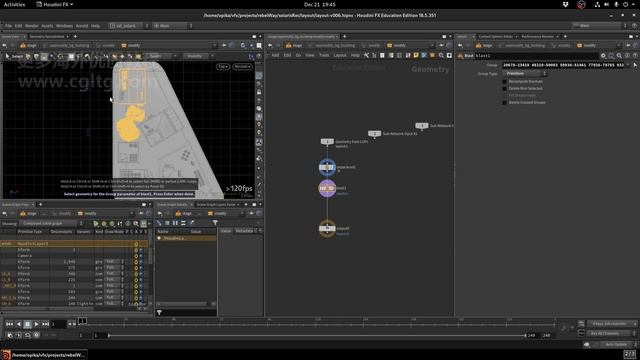640x360 pixels.
Task: Enable Delete Non Selected checkbox
Action: coord(504,89)
